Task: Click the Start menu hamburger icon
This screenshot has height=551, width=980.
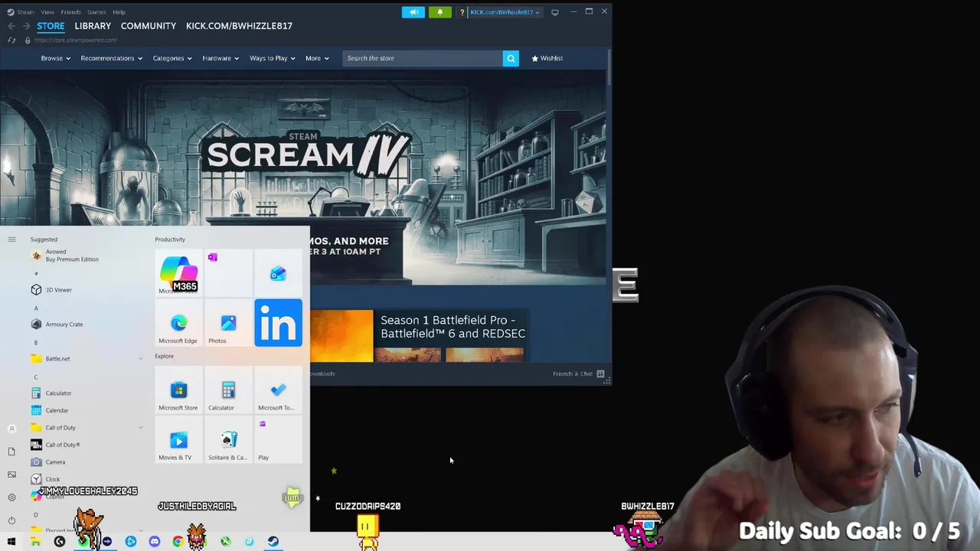Action: pyautogui.click(x=11, y=240)
